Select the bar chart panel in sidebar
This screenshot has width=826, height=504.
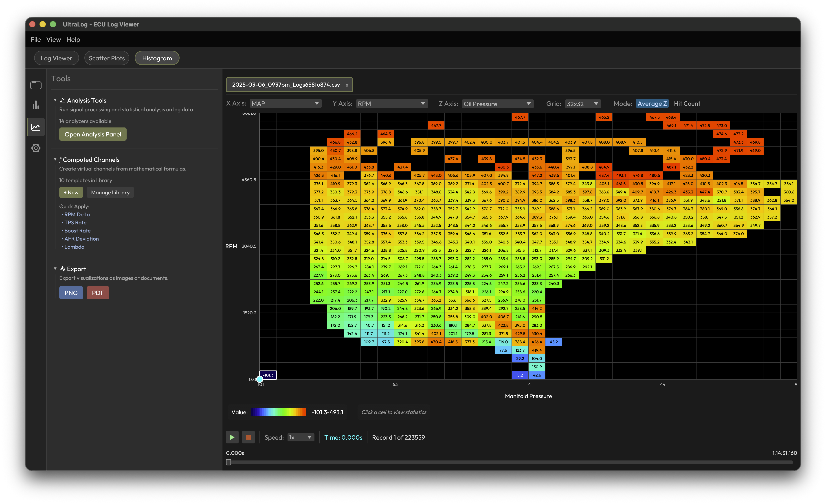click(35, 105)
